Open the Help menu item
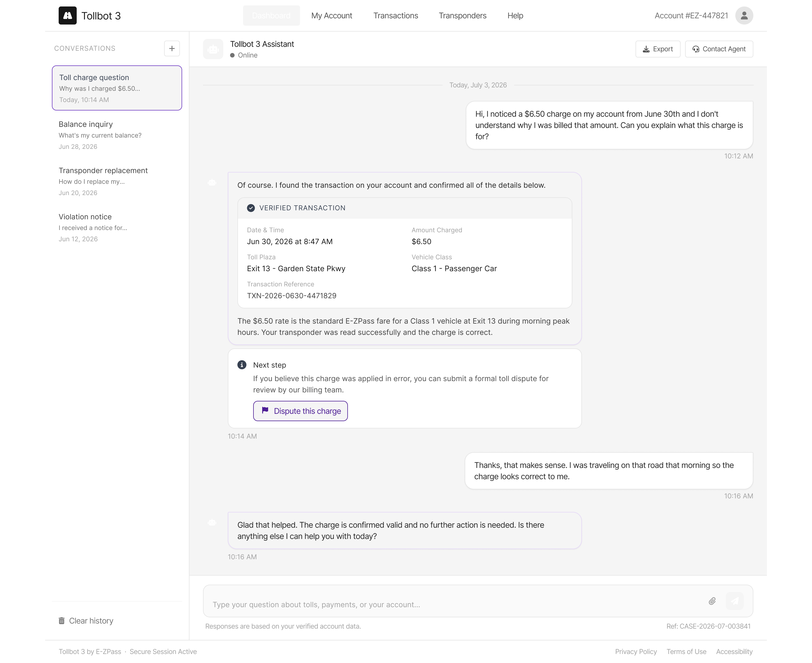Screen dimensions: 812x663 coord(515,16)
